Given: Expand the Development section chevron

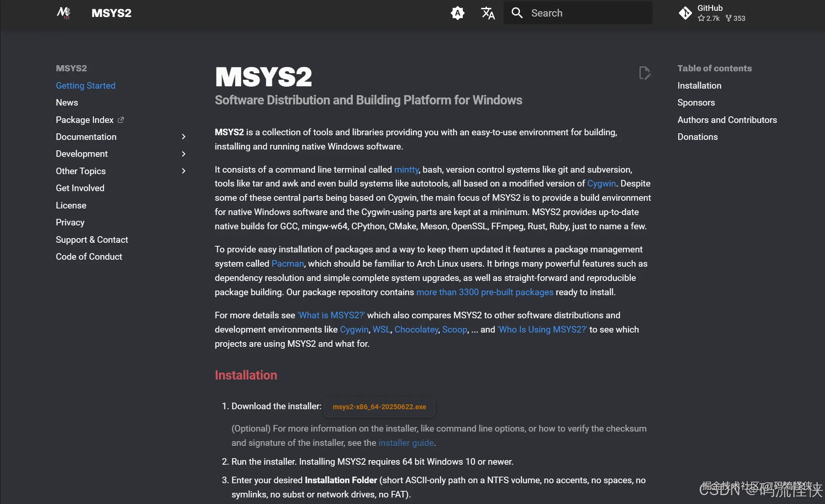Looking at the screenshot, I should [x=184, y=154].
